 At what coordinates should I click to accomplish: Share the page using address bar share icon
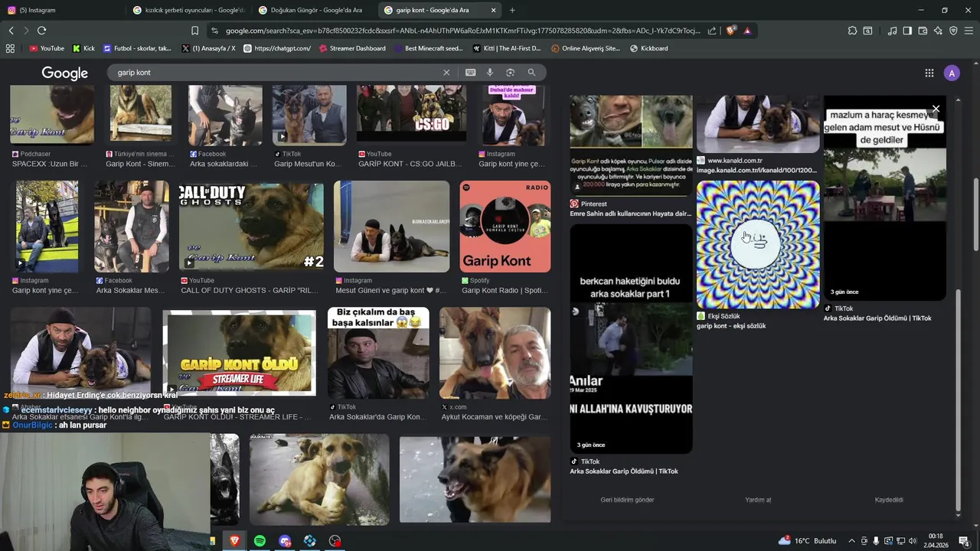pos(712,31)
